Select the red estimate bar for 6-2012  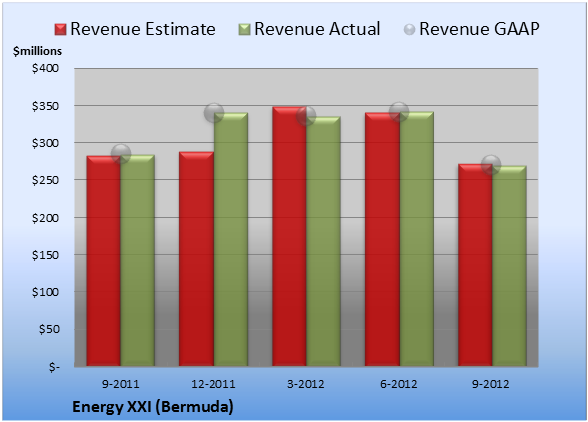382,239
